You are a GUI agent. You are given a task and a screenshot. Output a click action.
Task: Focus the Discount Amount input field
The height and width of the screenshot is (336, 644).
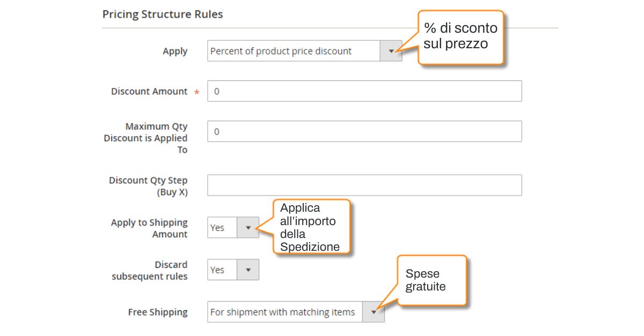click(x=364, y=91)
